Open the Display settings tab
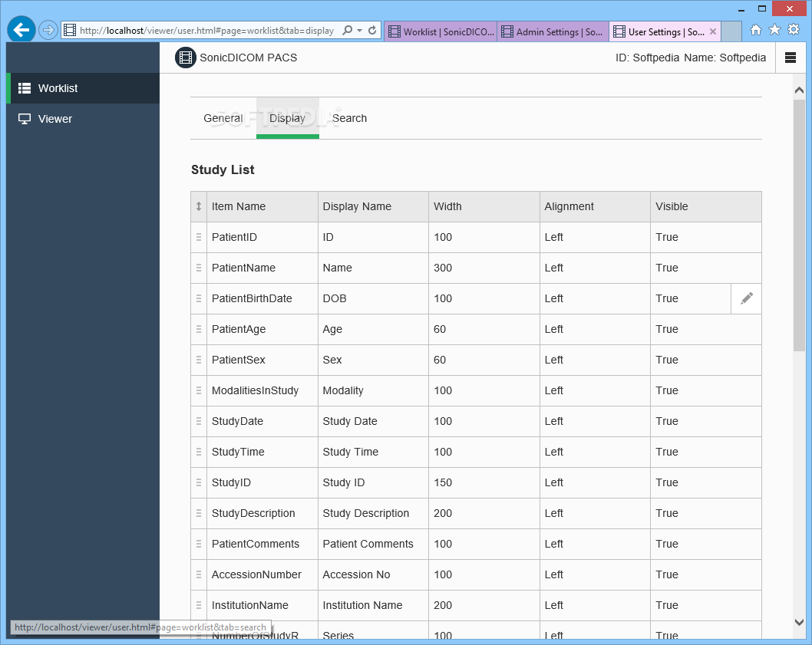Viewport: 812px width, 645px height. tap(287, 118)
